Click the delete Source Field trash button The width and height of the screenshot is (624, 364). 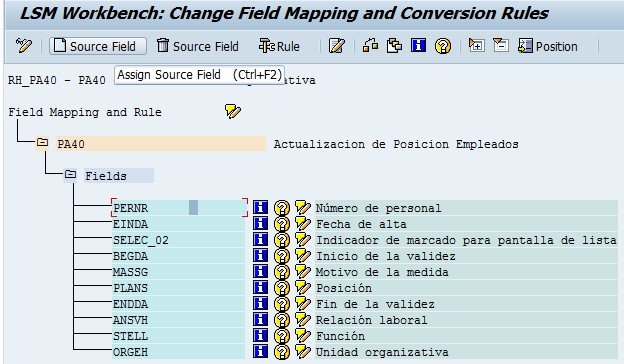(x=198, y=46)
